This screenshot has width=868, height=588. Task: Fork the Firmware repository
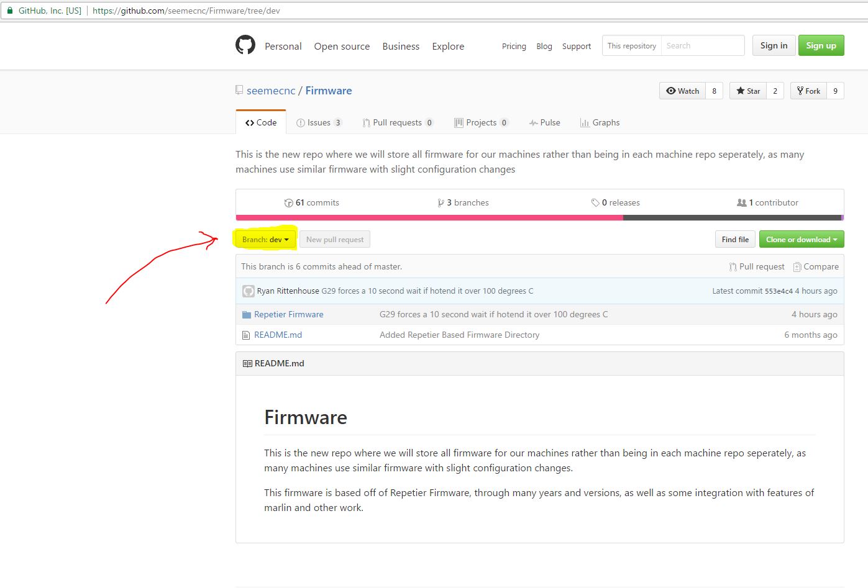[808, 91]
